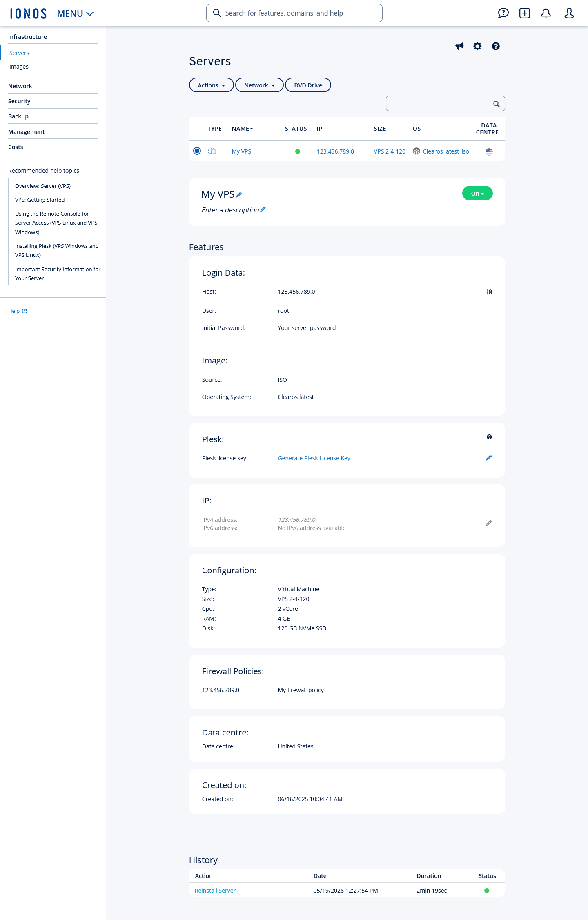
Task: Open Servers in the sidebar
Action: (19, 53)
